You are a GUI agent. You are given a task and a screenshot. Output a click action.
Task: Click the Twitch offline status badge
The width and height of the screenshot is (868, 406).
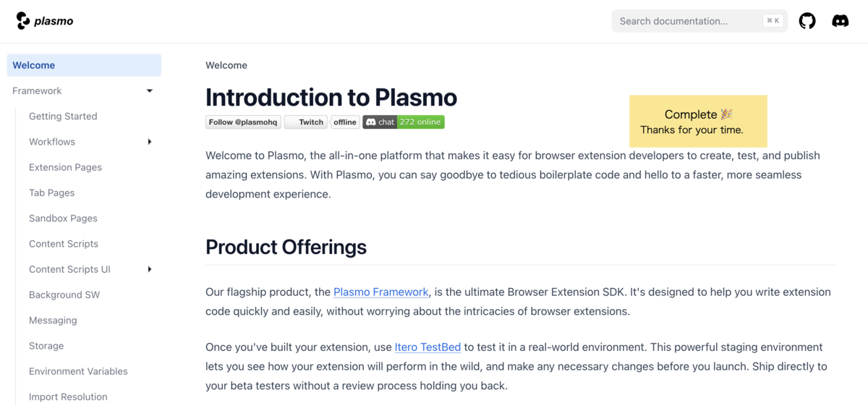(345, 122)
